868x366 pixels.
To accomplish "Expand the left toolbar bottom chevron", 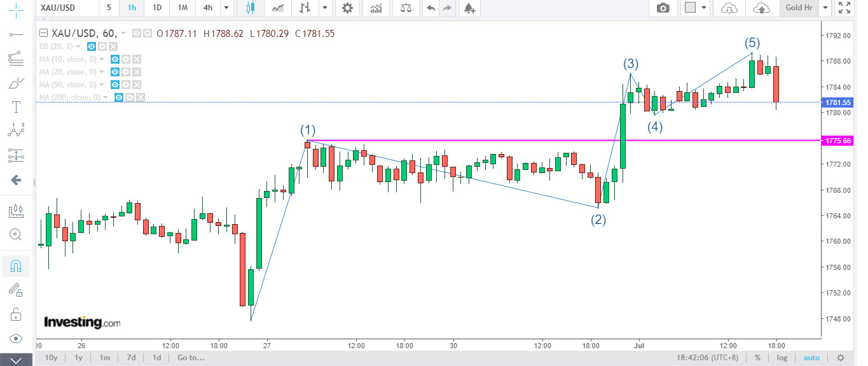I will (16, 360).
